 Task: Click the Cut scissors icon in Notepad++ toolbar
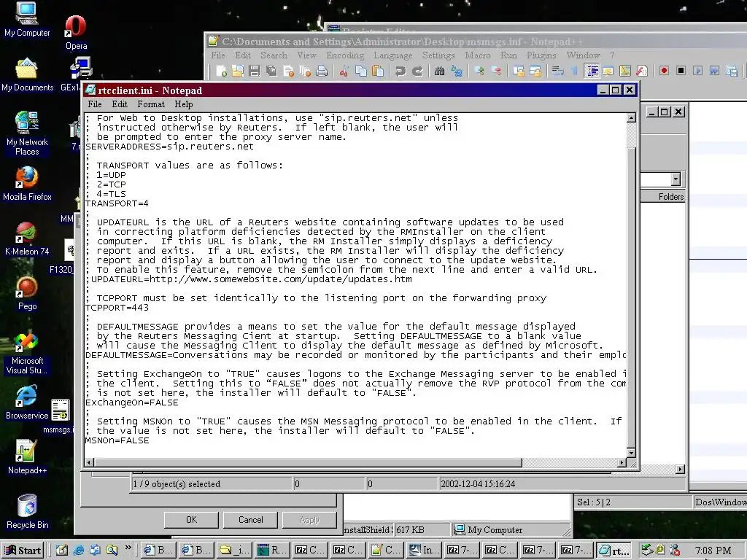[344, 71]
